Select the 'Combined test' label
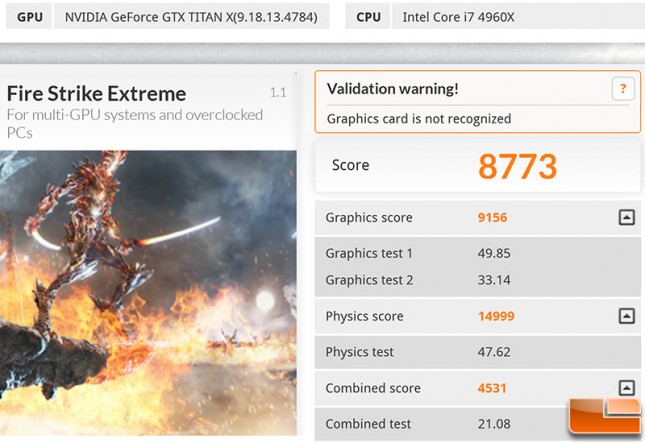This screenshot has width=645, height=443. [368, 424]
